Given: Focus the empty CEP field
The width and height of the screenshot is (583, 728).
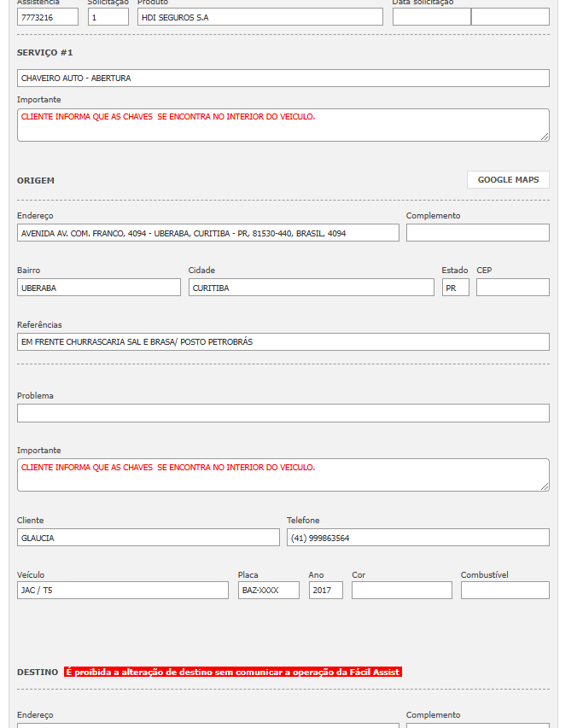Looking at the screenshot, I should tap(512, 288).
